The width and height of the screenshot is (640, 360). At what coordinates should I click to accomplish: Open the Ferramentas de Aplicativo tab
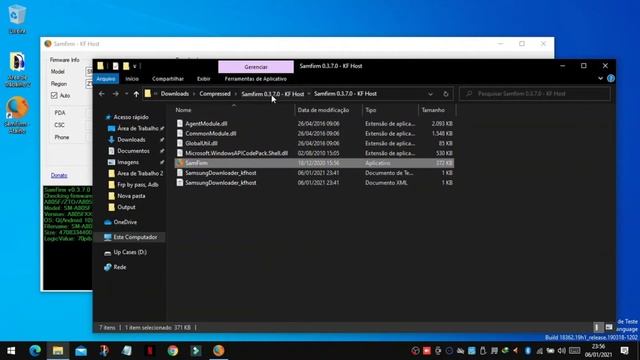coord(256,79)
